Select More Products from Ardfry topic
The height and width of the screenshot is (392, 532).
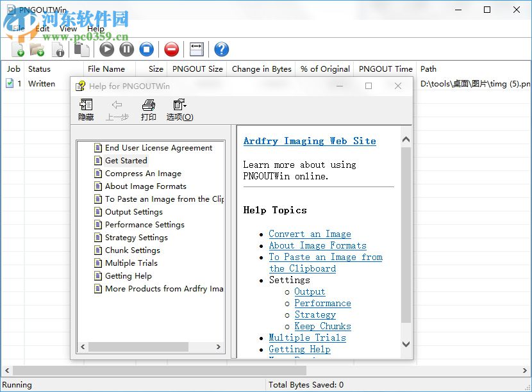[164, 289]
